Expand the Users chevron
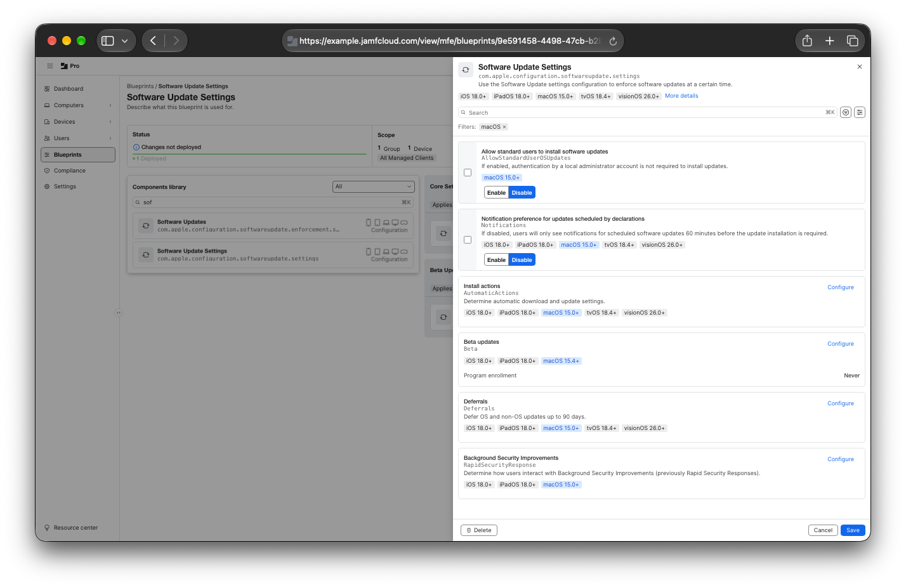The image size is (906, 588). tap(110, 138)
